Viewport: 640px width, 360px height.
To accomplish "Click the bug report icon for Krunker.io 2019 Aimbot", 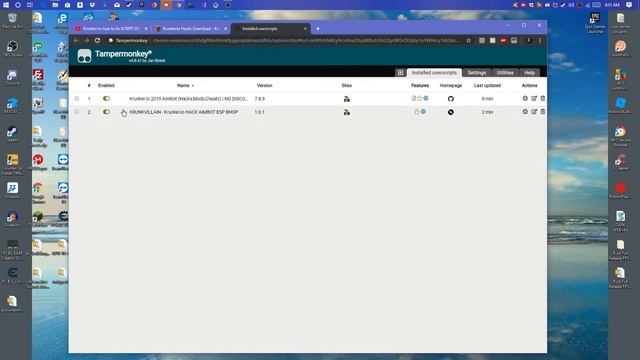I will point(525,98).
